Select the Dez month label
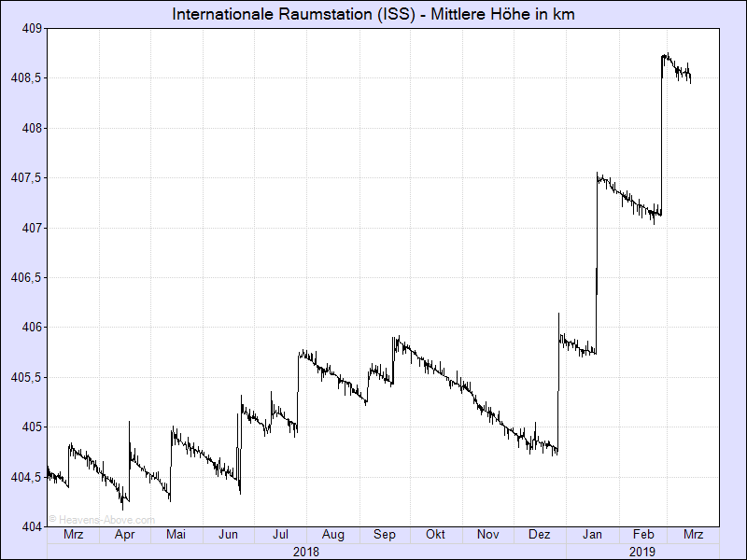This screenshot has width=747, height=560. click(x=539, y=535)
